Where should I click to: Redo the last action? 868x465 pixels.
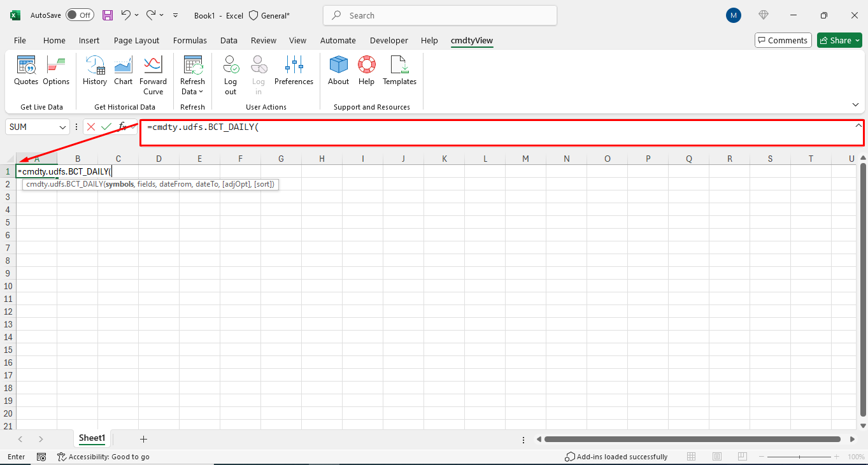coord(151,15)
